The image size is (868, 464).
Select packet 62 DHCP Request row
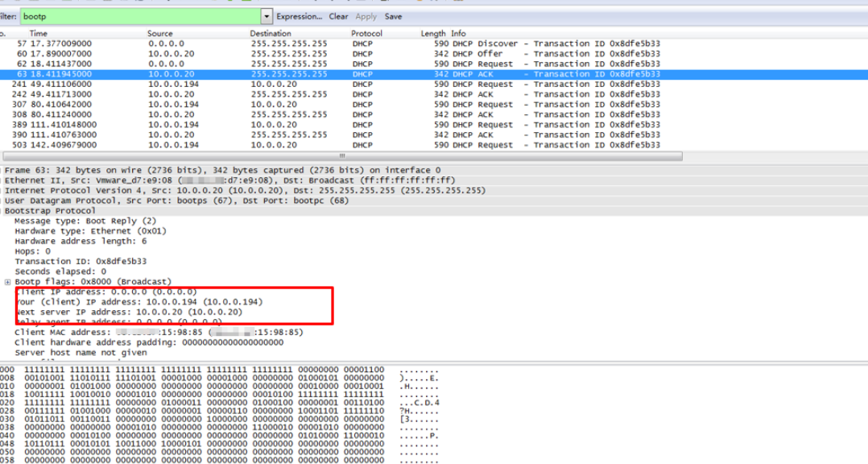pos(434,64)
